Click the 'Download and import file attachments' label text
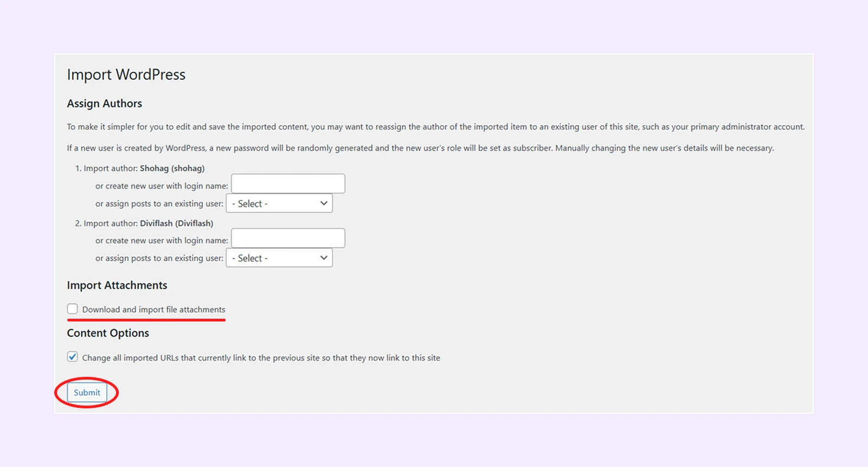The height and width of the screenshot is (467, 868). coord(154,310)
